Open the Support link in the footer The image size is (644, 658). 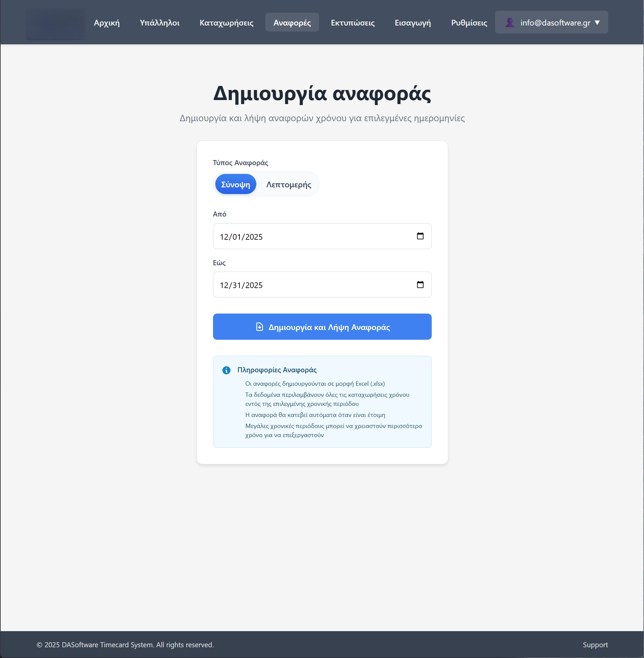click(595, 645)
